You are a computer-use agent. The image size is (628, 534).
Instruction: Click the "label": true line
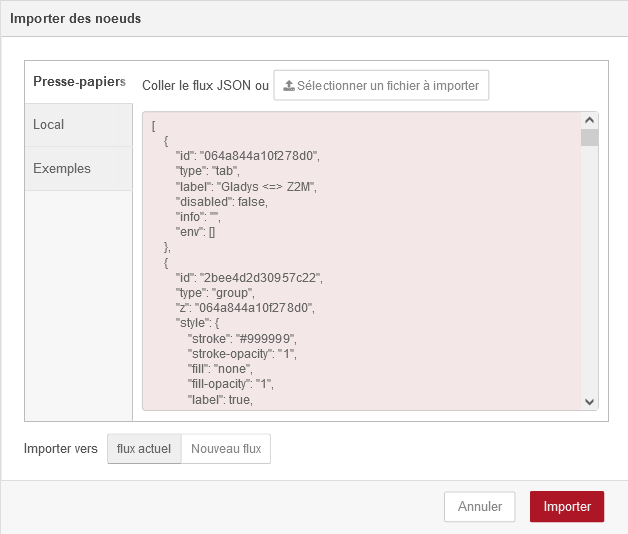click(x=220, y=400)
